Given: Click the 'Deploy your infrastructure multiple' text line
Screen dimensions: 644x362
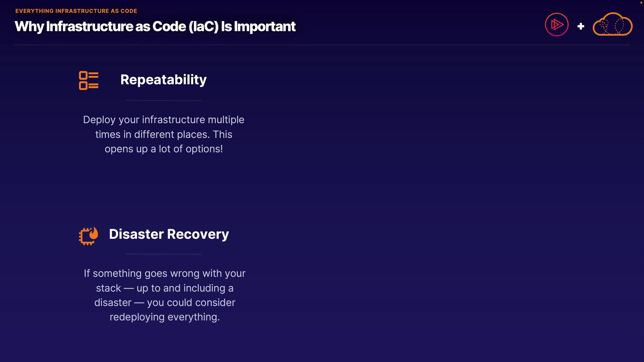Looking at the screenshot, I should point(163,120).
